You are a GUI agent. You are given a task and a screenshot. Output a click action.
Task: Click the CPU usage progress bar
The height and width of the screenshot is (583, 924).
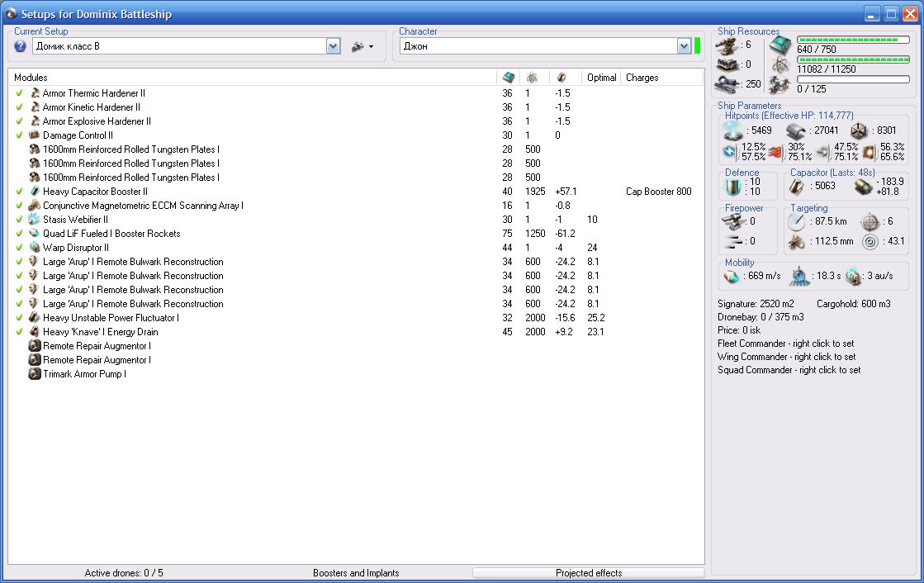click(853, 40)
